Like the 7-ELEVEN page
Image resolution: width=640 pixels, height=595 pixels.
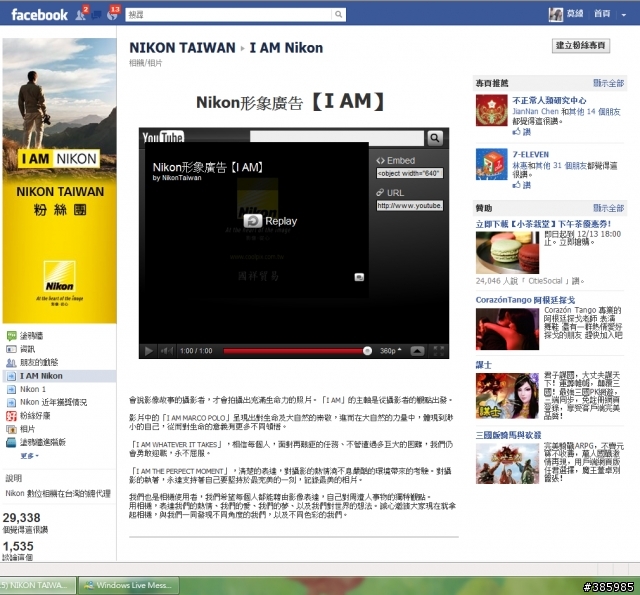click(522, 185)
